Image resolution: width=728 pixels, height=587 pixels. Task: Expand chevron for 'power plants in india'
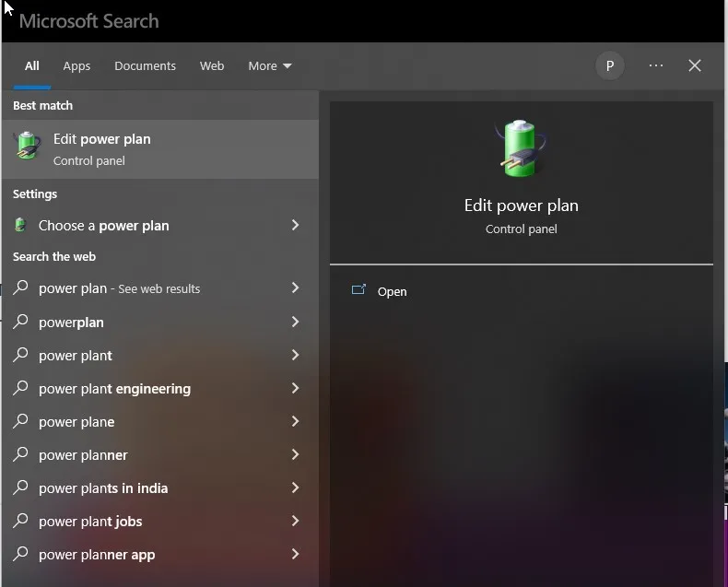(295, 487)
